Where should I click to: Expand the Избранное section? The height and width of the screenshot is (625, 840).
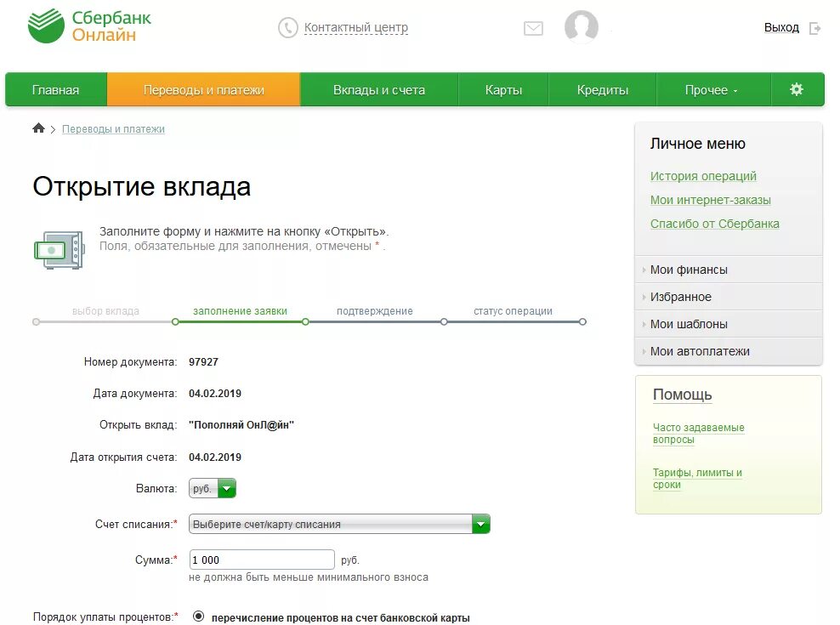coord(729,297)
